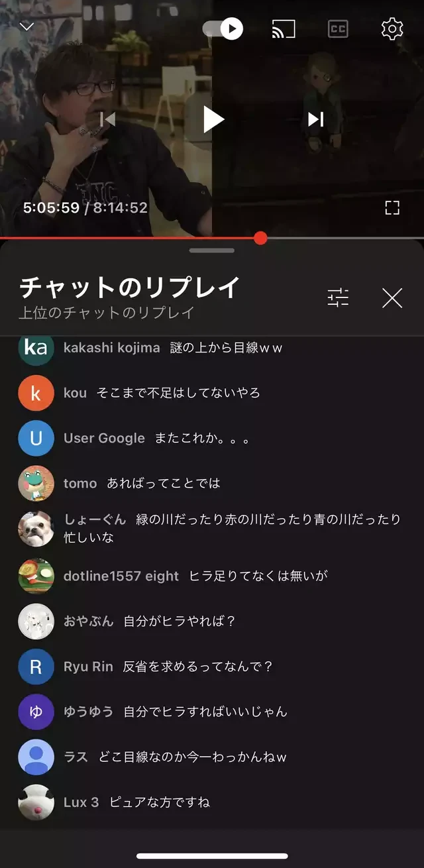This screenshot has height=868, width=424.
Task: Enter fullscreen mode
Action: (x=392, y=208)
